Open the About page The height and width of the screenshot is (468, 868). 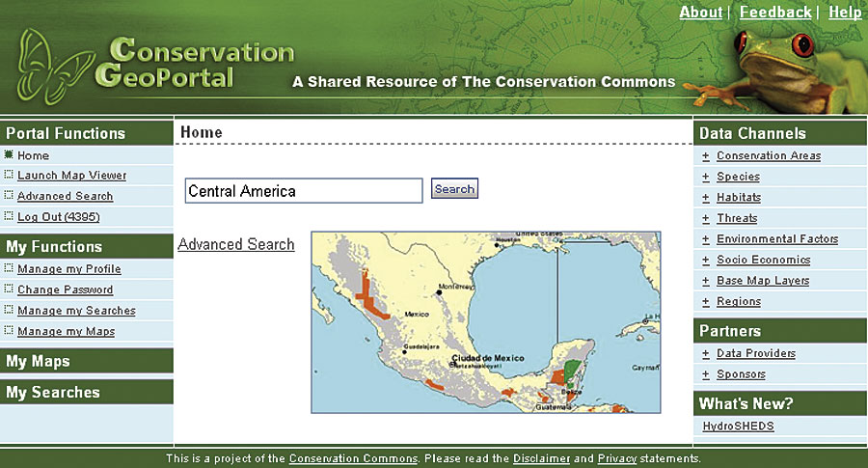701,13
